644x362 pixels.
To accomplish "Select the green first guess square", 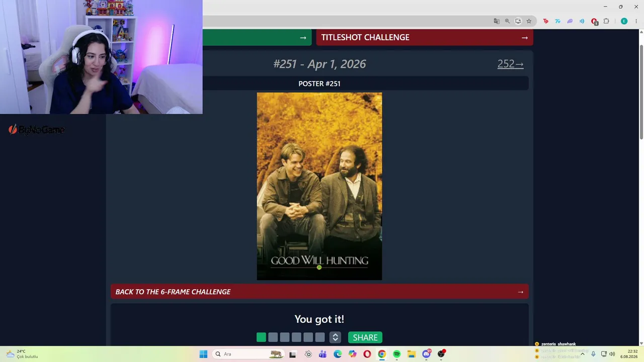I will [261, 337].
